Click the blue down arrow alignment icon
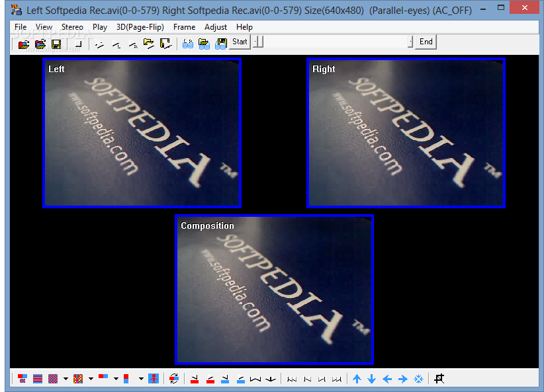 tap(371, 379)
